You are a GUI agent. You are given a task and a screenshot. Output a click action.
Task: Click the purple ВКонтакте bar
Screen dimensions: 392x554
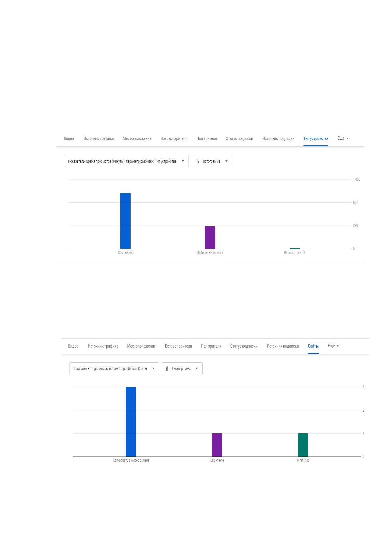[217, 445]
